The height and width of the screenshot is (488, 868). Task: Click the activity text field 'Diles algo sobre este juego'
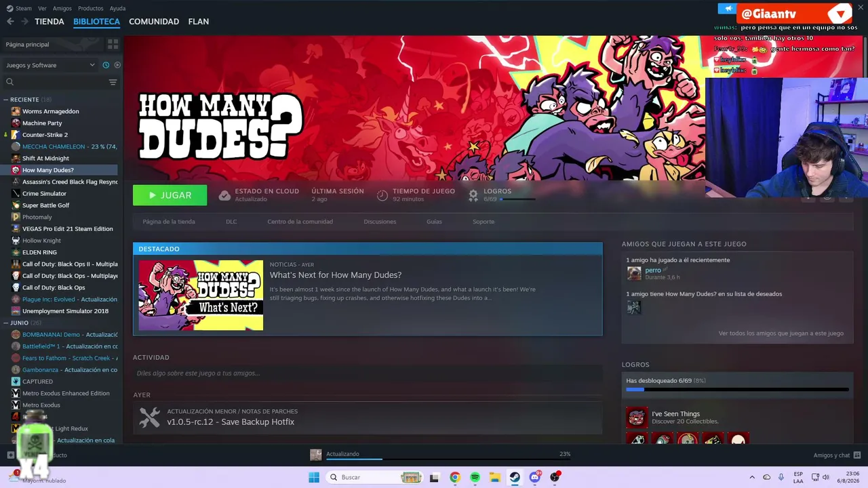pos(368,373)
